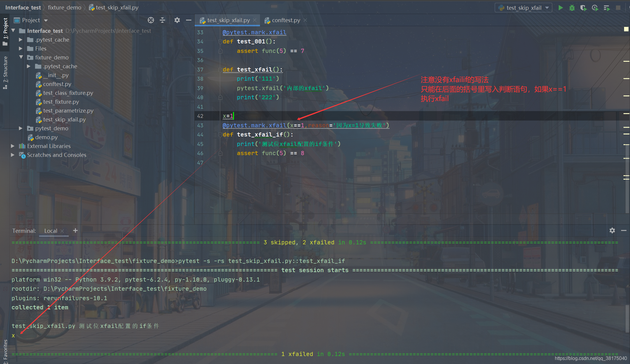Close the Local terminal tab
This screenshot has width=630, height=364.
(x=62, y=231)
